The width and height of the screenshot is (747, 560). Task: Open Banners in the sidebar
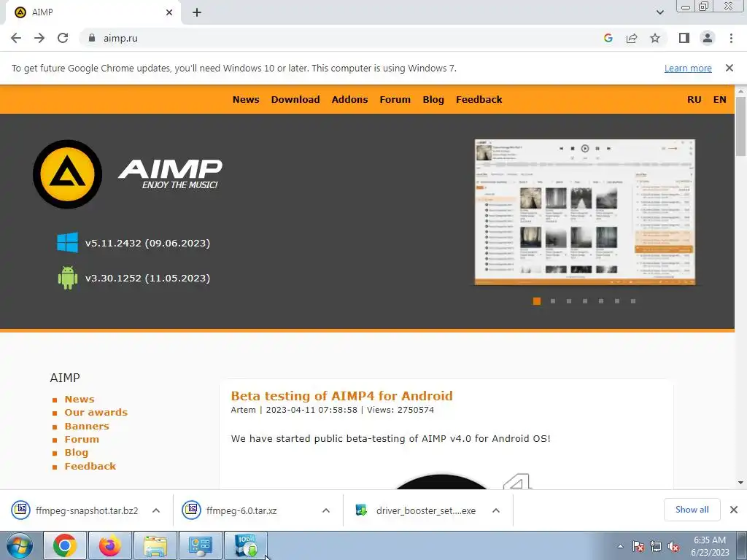87,426
